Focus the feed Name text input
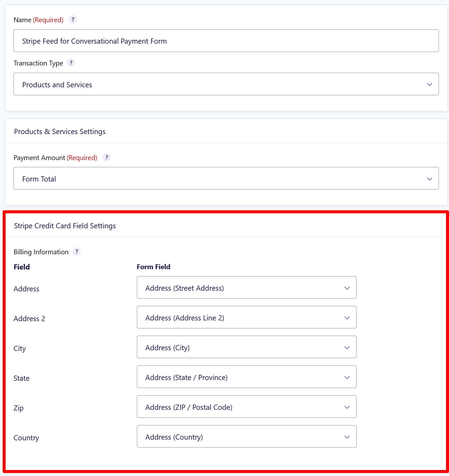Screen dimensions: 449x476 click(226, 41)
